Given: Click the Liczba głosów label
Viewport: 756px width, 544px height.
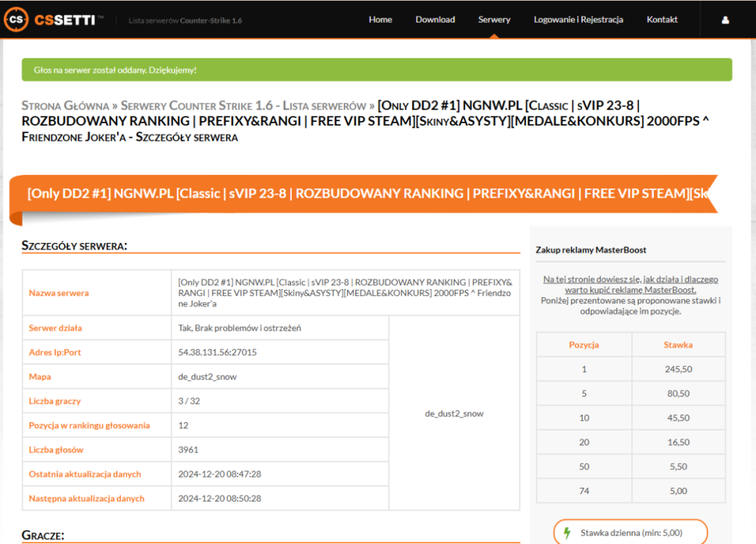Looking at the screenshot, I should pos(56,450).
